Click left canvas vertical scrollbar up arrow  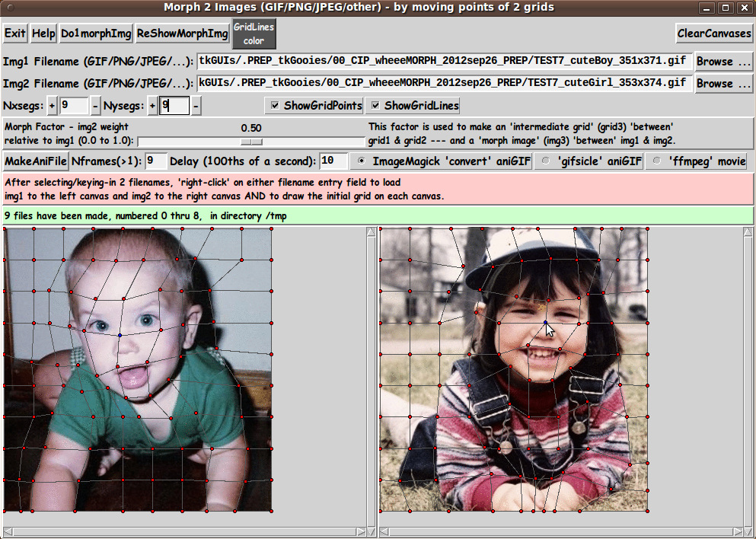point(371,232)
